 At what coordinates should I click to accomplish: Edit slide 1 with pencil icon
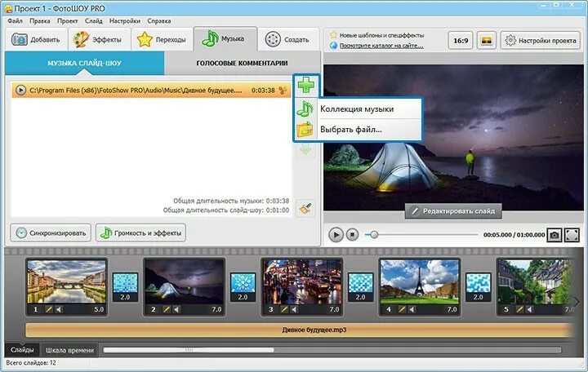coord(49,309)
